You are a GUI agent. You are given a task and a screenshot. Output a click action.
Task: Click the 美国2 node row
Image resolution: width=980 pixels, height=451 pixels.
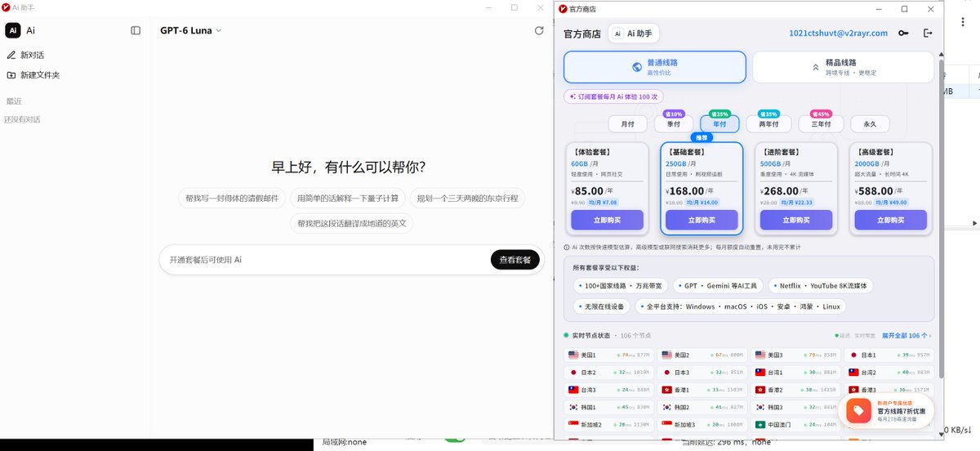(x=702, y=355)
